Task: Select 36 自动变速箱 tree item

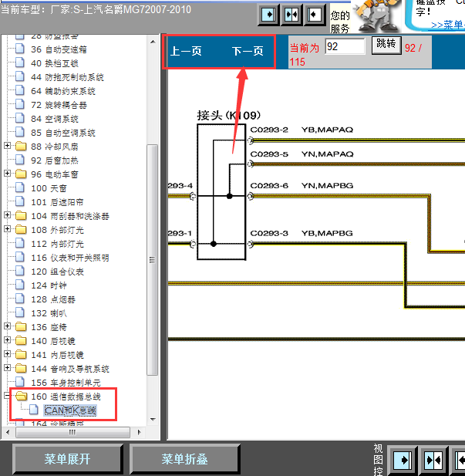Action: click(59, 49)
